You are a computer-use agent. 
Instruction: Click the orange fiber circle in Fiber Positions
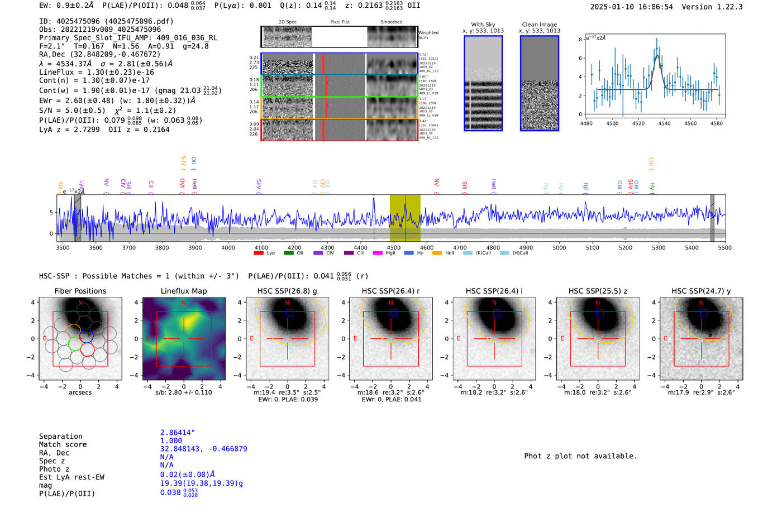click(x=74, y=330)
